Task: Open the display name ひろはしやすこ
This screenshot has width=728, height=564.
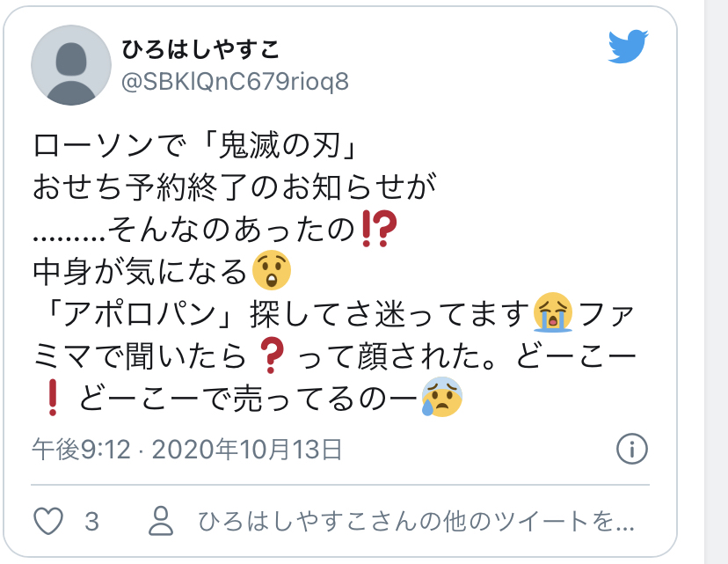Action: [200, 49]
